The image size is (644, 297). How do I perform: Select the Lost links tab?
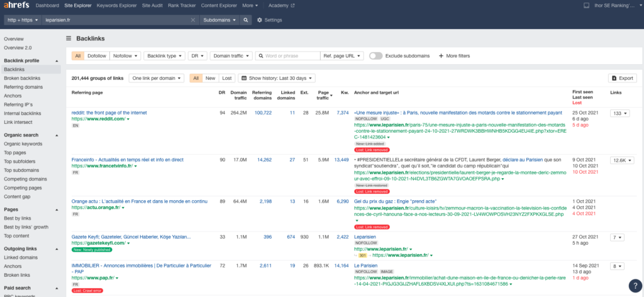tap(226, 78)
